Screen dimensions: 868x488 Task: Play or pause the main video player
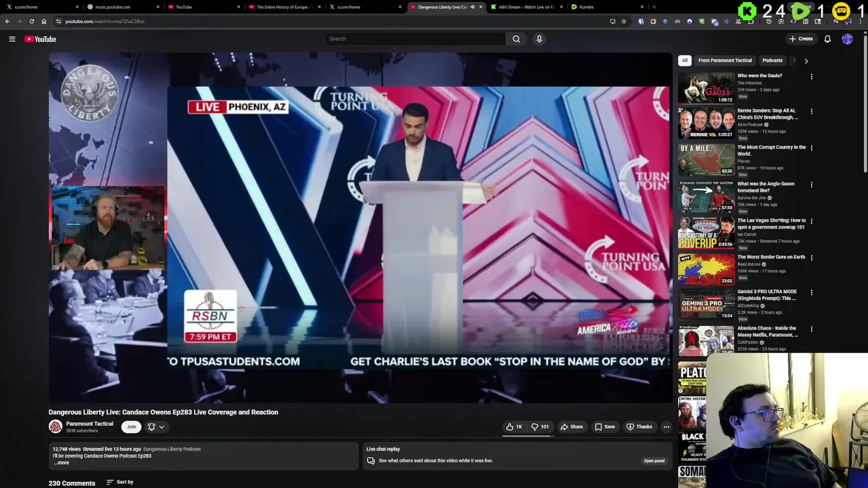(360, 228)
